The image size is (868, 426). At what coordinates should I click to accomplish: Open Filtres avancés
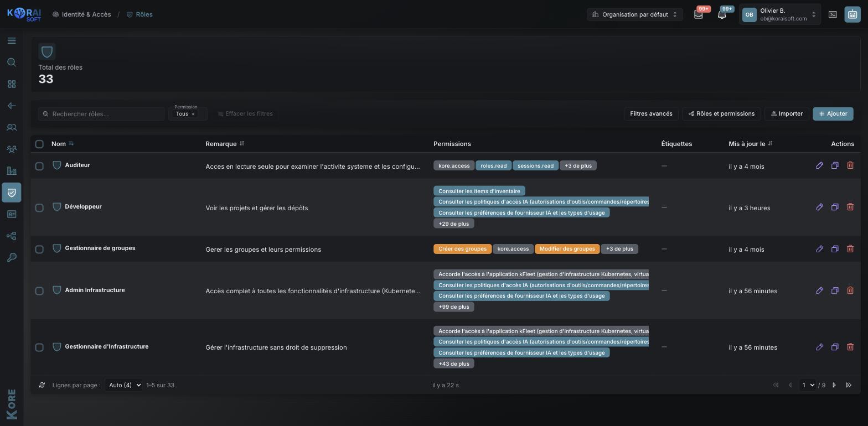(651, 113)
